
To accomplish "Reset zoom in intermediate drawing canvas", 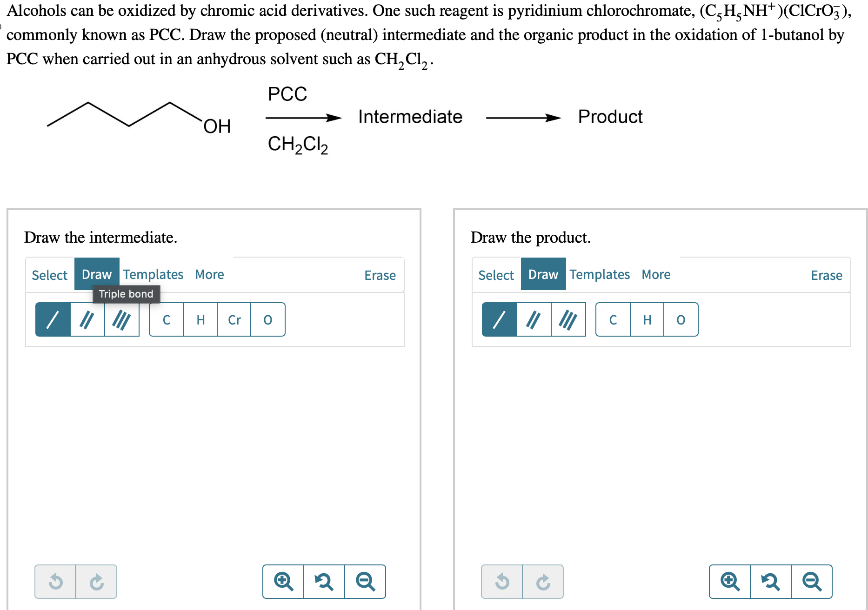I will 324,582.
